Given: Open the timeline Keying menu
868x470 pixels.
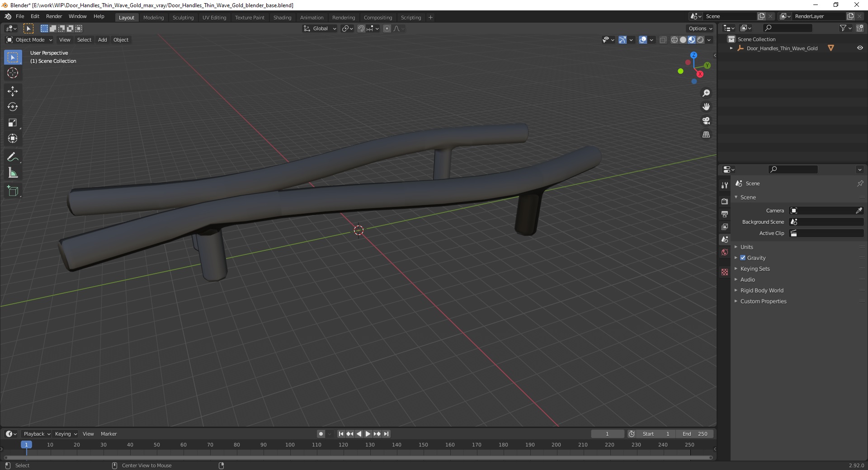Looking at the screenshot, I should [x=66, y=434].
